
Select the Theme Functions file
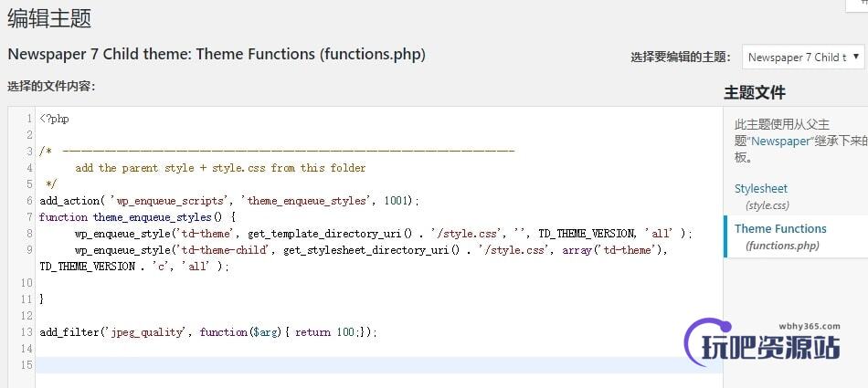[780, 229]
